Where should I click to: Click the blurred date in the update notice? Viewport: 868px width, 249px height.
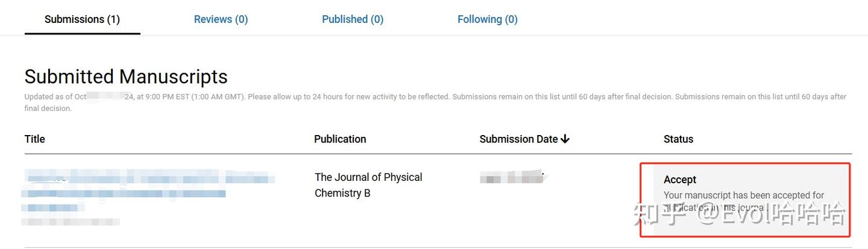[109, 96]
